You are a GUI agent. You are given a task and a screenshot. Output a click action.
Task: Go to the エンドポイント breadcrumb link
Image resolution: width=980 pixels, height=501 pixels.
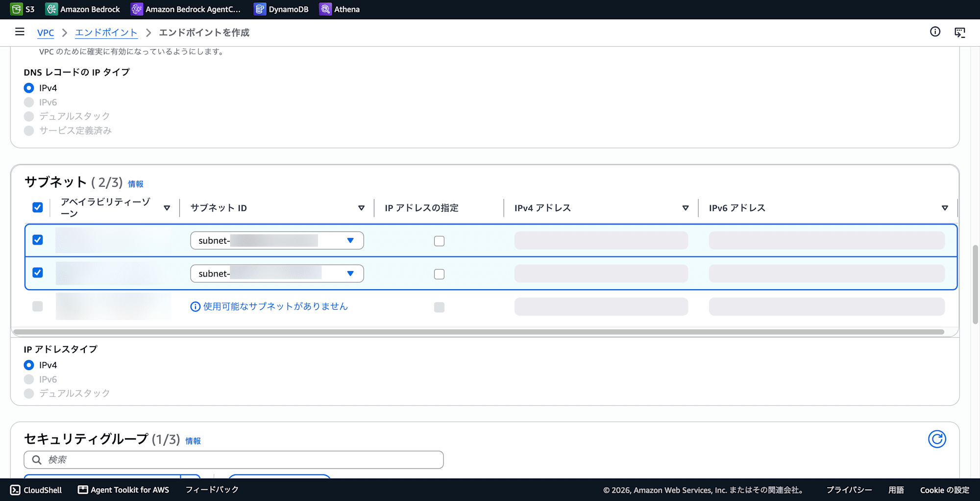pyautogui.click(x=106, y=32)
